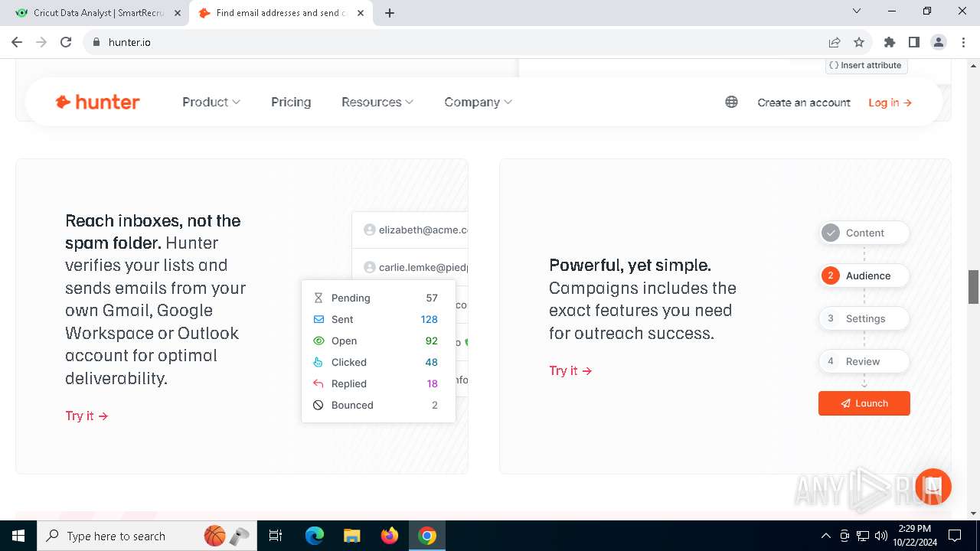Click the Insert attribute button
Viewport: 980px width, 551px height.
[x=866, y=65]
